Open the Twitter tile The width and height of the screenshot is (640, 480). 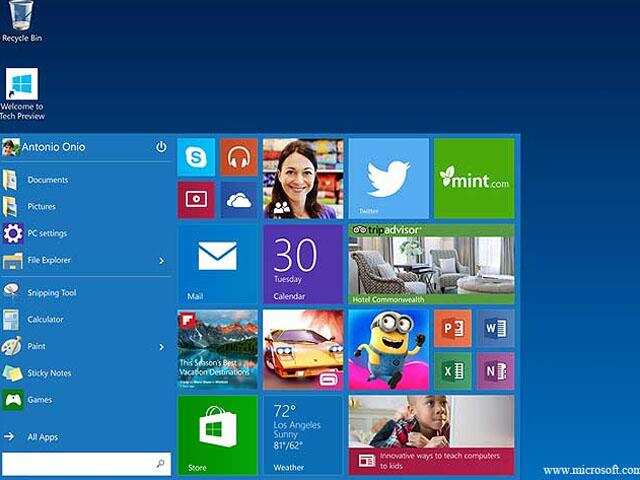pos(388,178)
